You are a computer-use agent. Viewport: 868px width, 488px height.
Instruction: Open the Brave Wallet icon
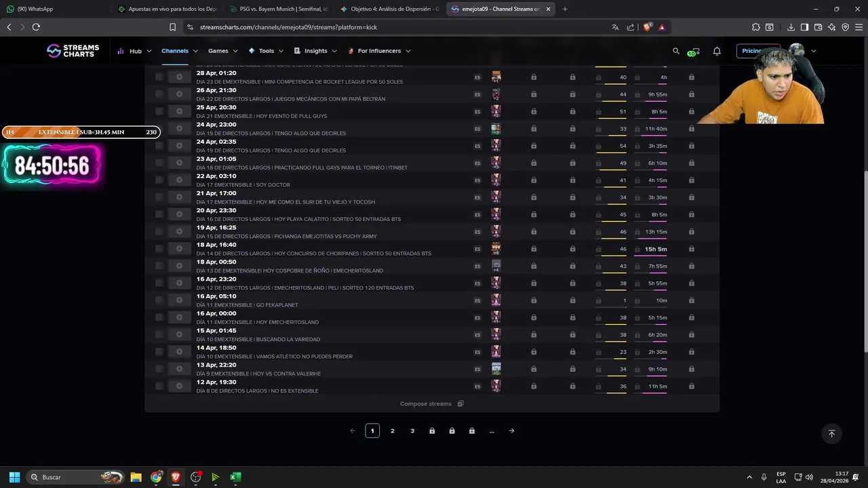point(818,27)
